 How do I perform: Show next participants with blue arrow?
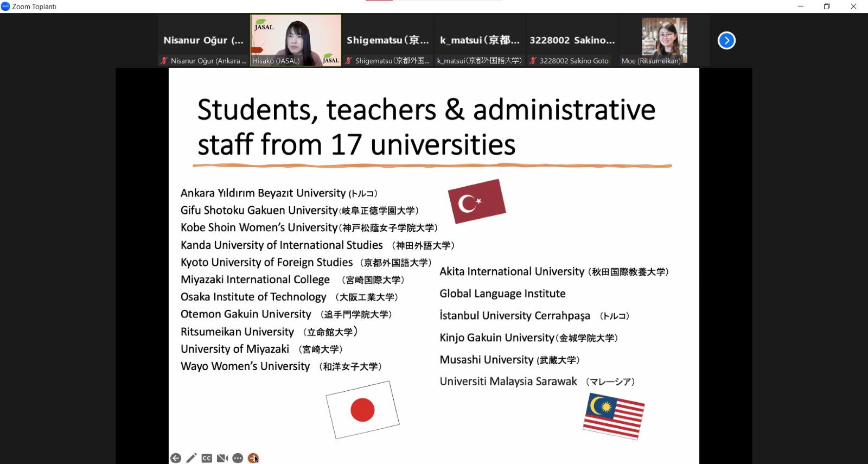[726, 41]
